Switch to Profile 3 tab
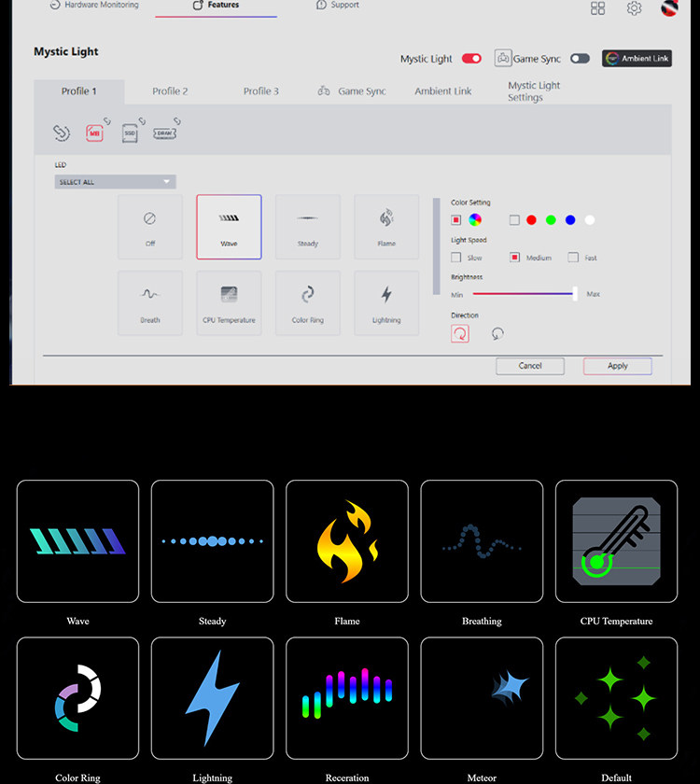The height and width of the screenshot is (784, 700). tap(261, 91)
